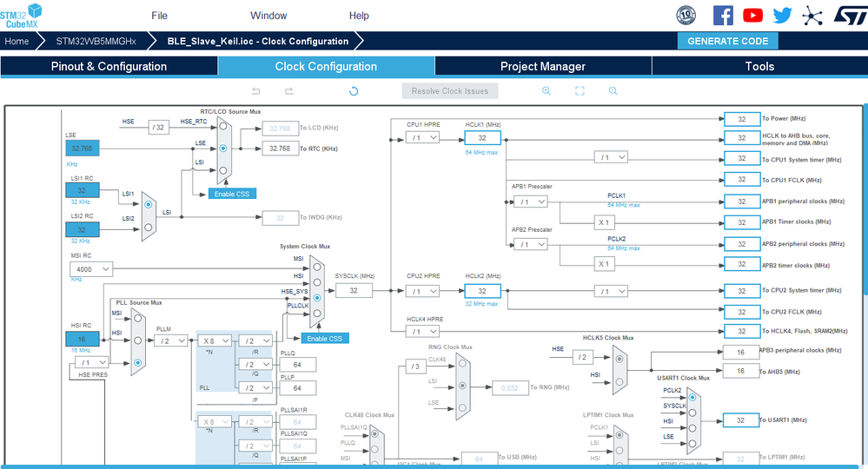Click the HCLK1 (MHz) value field
Viewport: 868px width, 469px height.
click(482, 138)
